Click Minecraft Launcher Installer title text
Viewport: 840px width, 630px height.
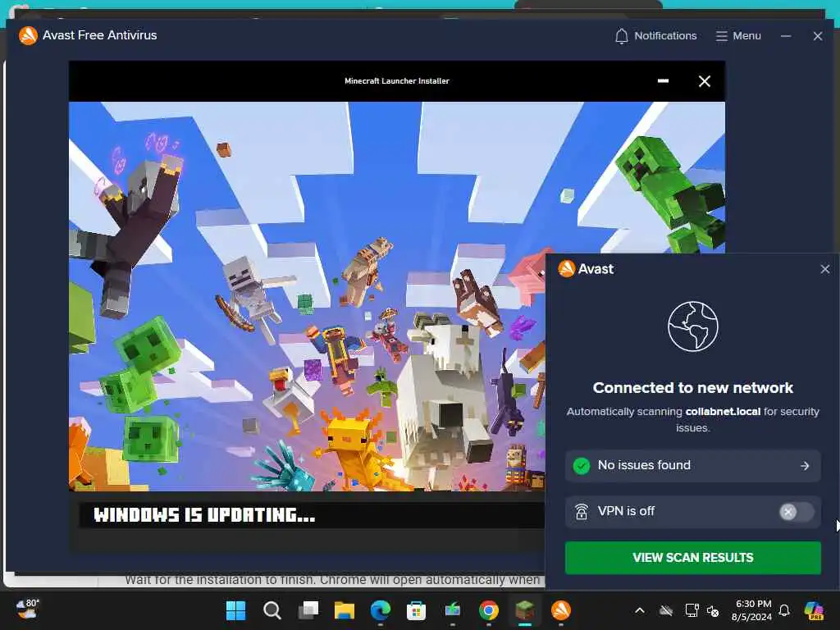click(397, 81)
